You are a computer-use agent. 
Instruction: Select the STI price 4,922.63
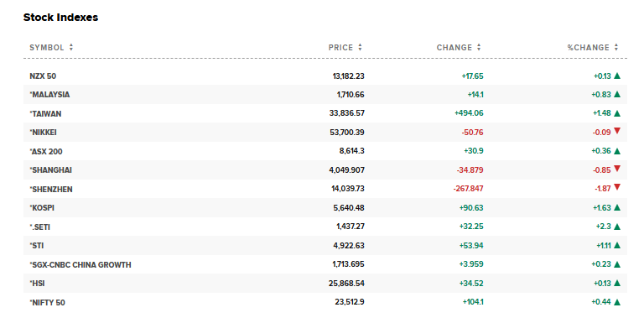pos(350,246)
